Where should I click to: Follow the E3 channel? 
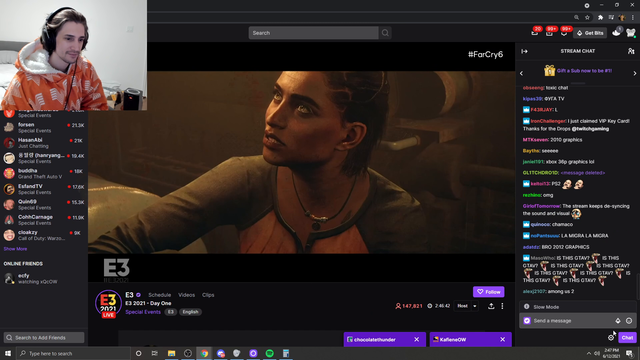point(489,292)
